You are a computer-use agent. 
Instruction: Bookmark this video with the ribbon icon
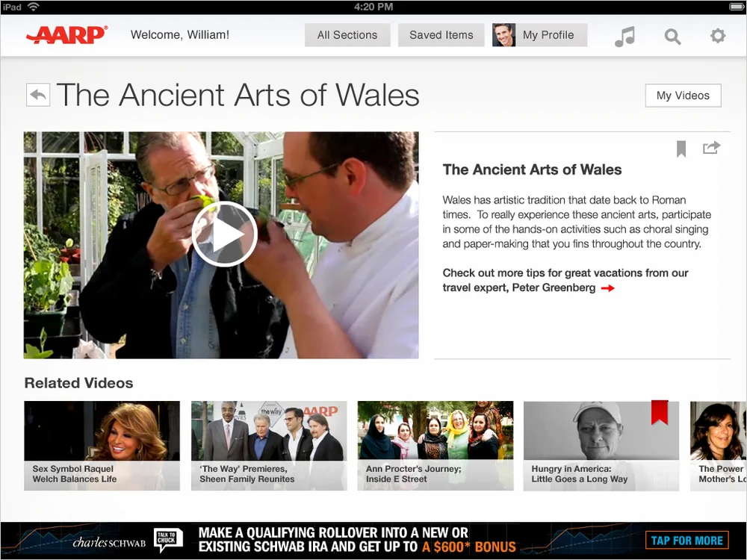(x=681, y=149)
